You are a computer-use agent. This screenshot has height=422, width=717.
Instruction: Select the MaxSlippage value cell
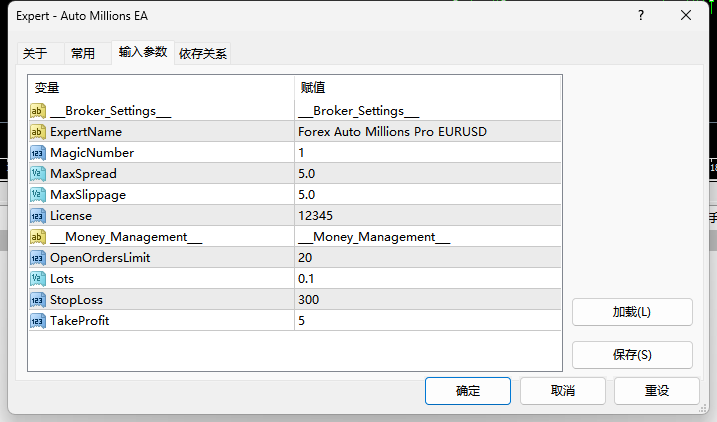coord(428,195)
